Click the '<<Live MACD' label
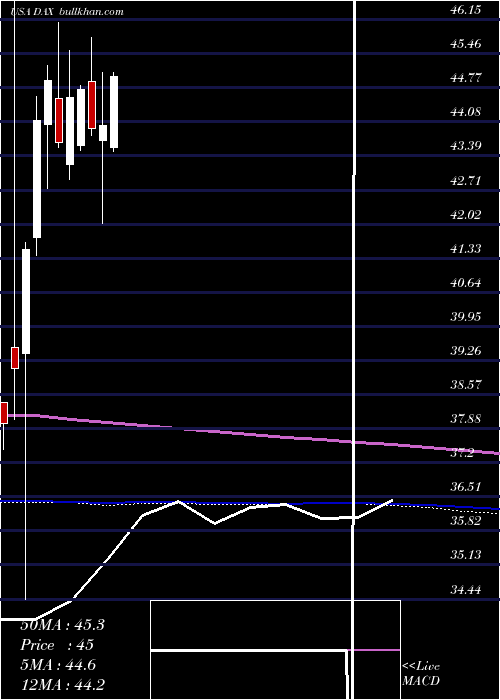500x700 pixels. click(x=421, y=674)
